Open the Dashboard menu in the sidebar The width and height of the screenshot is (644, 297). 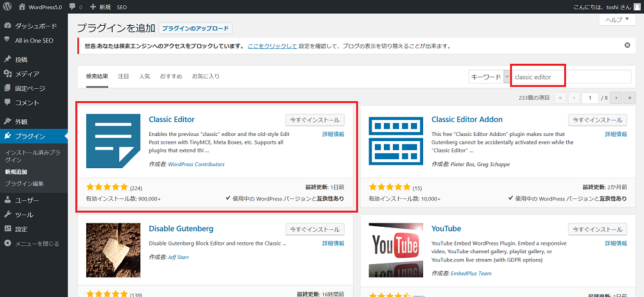35,26
